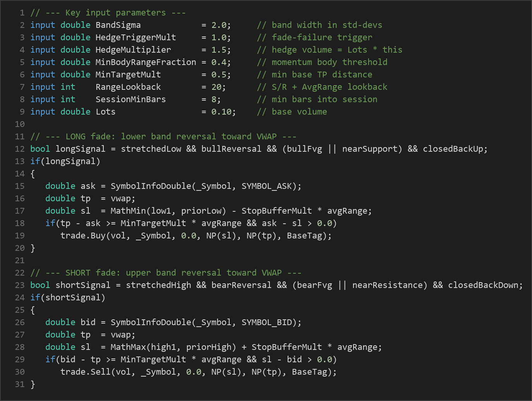Click line number 12 in gutter

tap(20, 149)
